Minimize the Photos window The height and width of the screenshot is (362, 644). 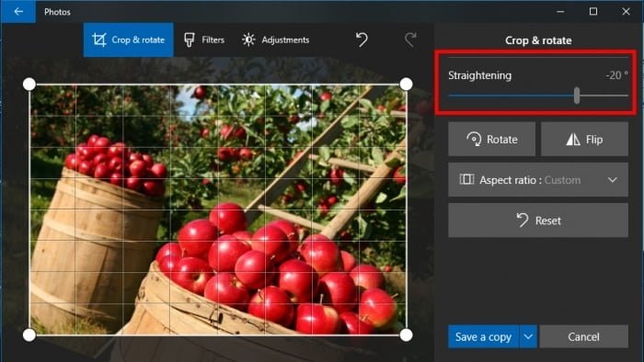click(560, 11)
